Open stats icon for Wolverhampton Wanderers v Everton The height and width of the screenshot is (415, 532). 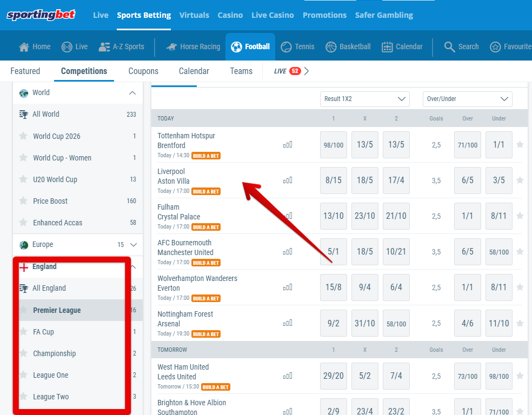pyautogui.click(x=288, y=287)
